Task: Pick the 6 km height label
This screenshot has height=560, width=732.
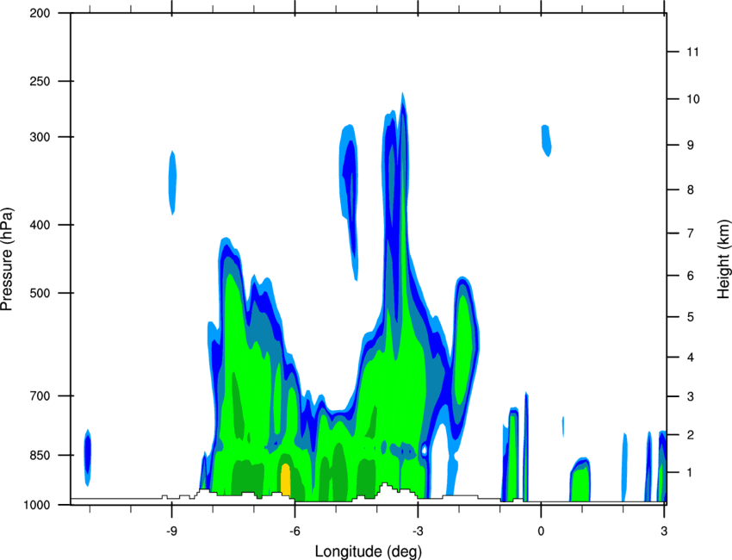Action: pos(690,276)
